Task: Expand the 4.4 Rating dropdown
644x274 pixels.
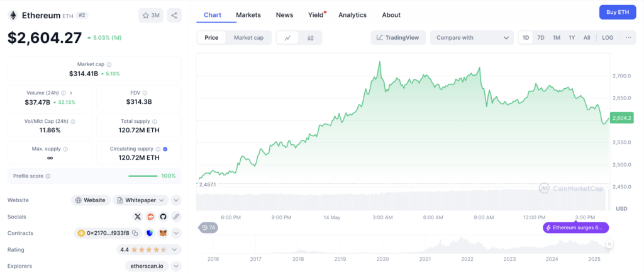Action: [x=149, y=249]
